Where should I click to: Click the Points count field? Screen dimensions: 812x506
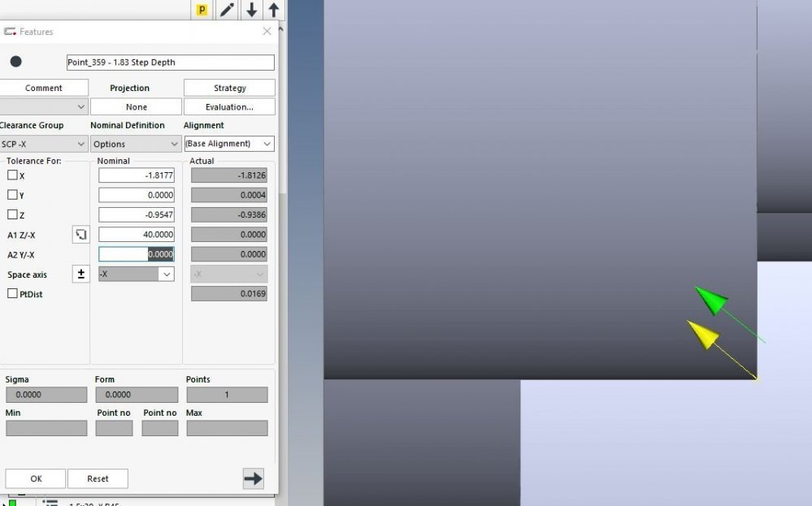(227, 394)
